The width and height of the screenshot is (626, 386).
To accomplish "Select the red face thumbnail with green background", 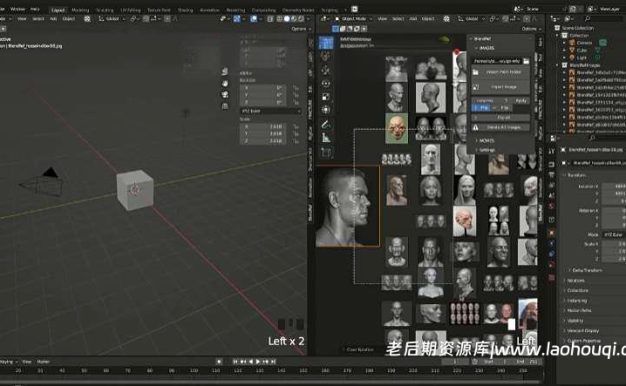I will [396, 128].
